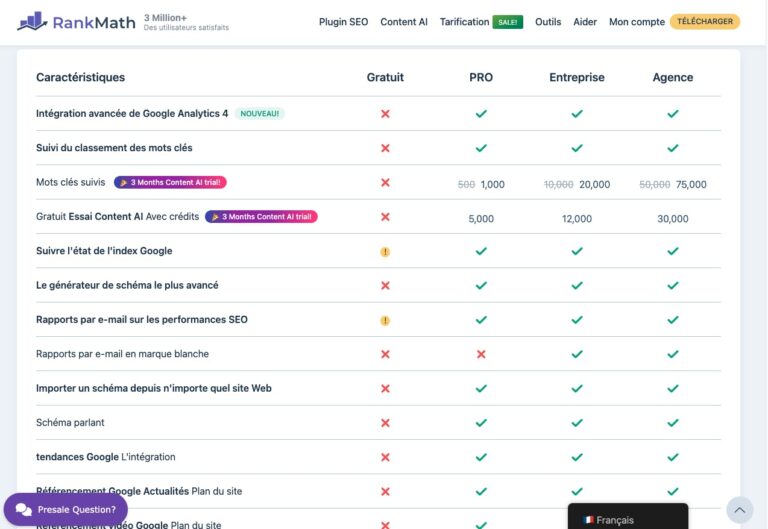Select the Entreprise column header
Image resolution: width=768 pixels, height=529 pixels.
pyautogui.click(x=576, y=77)
